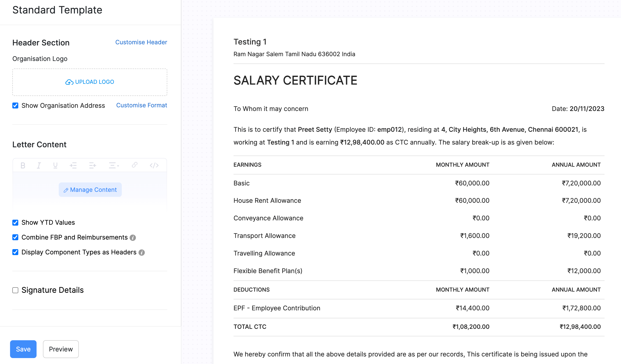Uncheck Display Component Types as Headers

pos(15,252)
